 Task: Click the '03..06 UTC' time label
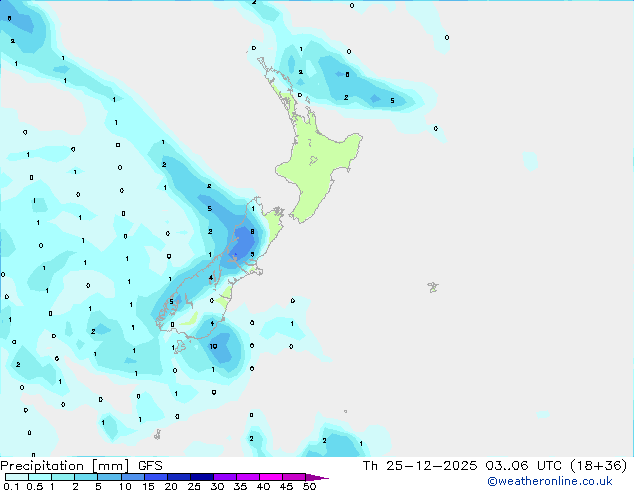[523, 466]
